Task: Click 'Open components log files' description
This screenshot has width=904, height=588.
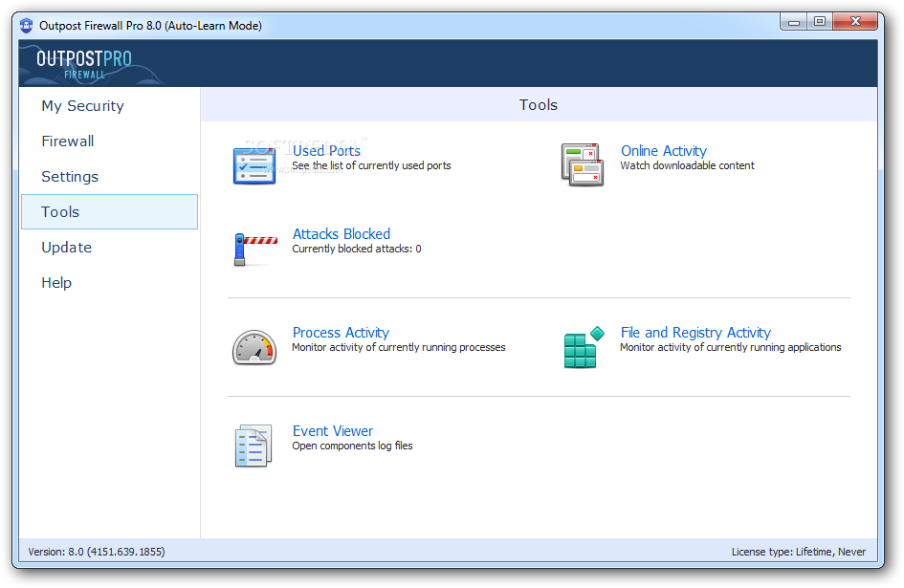Action: point(352,446)
